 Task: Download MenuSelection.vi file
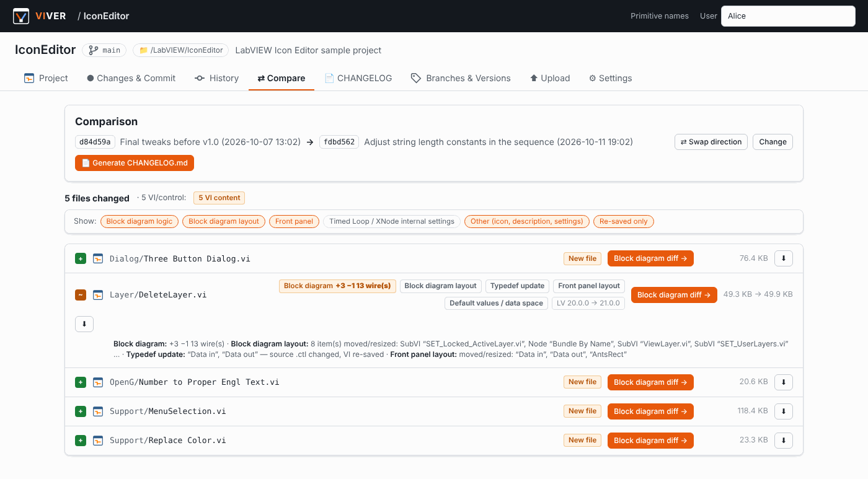click(784, 411)
